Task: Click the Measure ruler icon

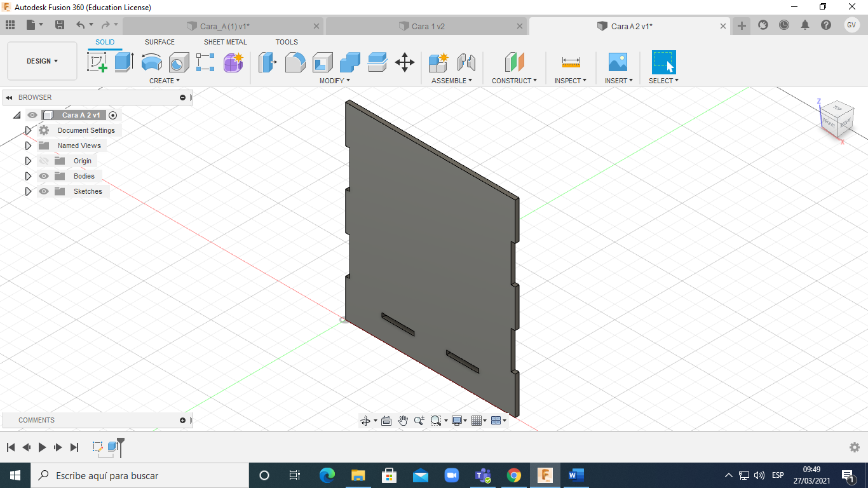Action: point(571,62)
